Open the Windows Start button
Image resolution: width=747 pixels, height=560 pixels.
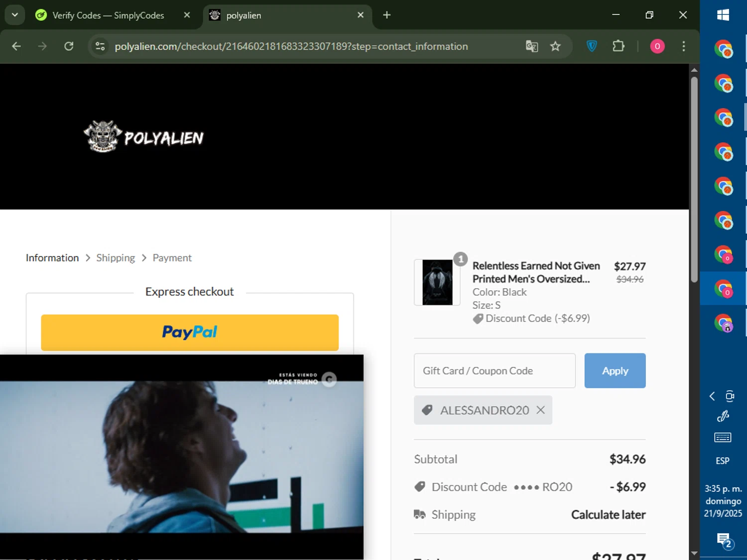tap(723, 15)
